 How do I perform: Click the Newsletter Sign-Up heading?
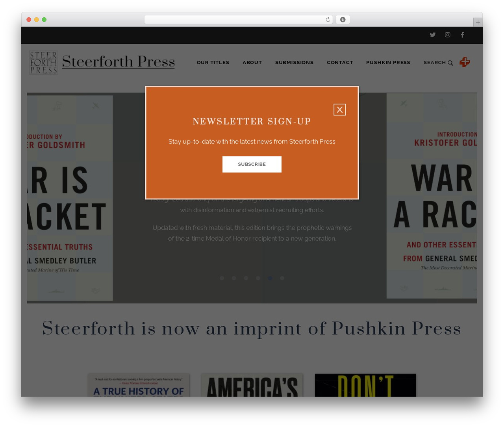click(x=252, y=121)
